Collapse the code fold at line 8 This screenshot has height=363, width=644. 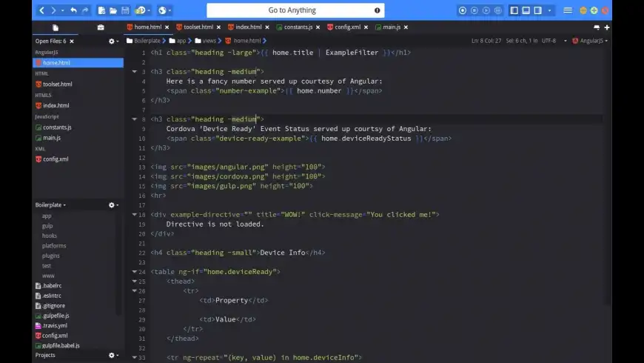[134, 119]
